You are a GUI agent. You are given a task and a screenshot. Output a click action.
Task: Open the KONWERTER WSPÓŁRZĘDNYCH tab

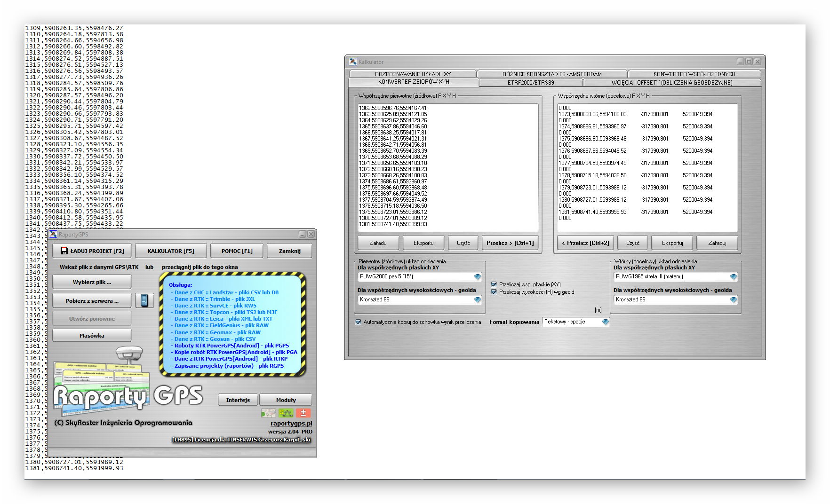(694, 74)
